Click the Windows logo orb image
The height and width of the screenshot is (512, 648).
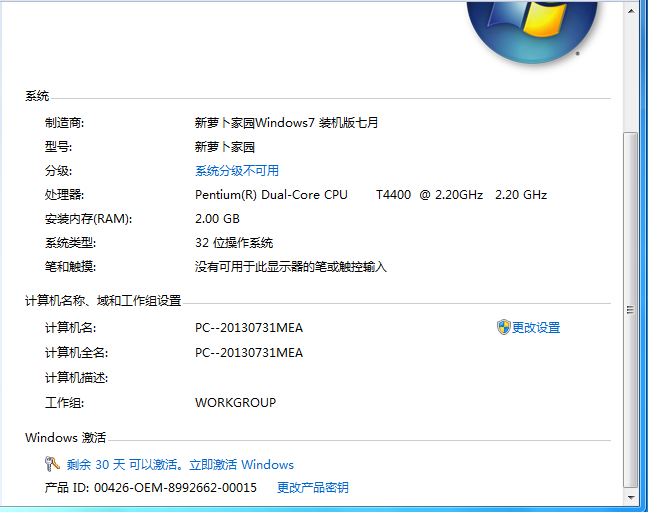[532, 31]
